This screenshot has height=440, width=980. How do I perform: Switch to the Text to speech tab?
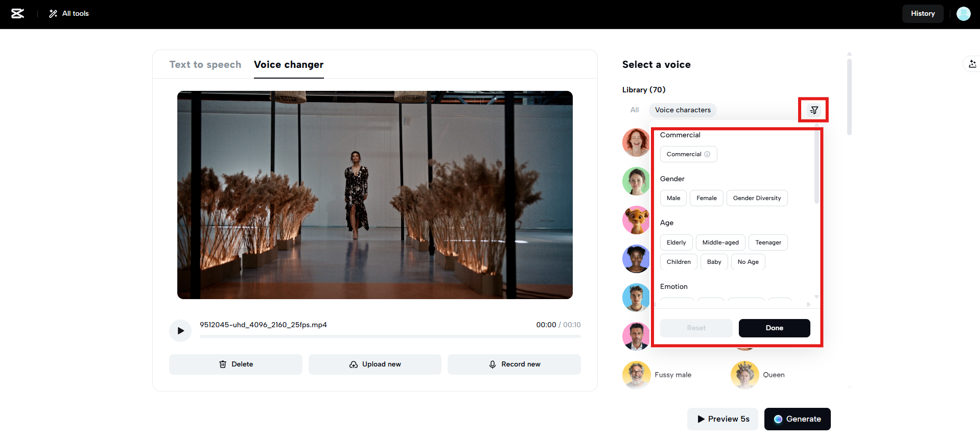click(205, 65)
